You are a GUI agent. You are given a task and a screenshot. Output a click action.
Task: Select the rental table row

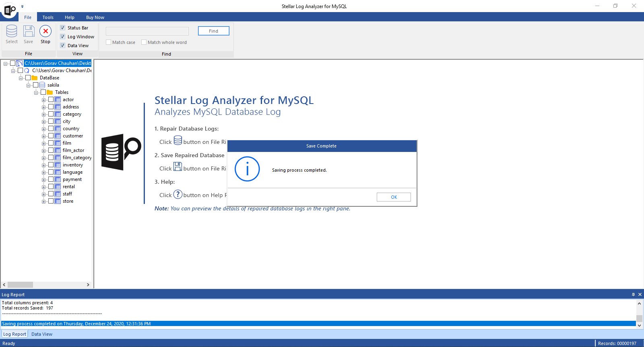click(x=69, y=187)
